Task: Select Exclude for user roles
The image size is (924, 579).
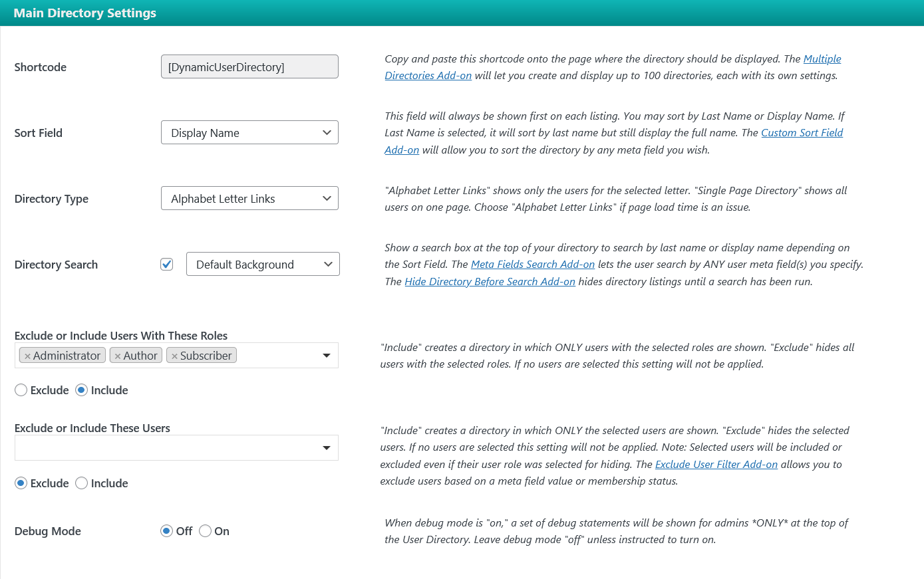Action: [x=21, y=390]
